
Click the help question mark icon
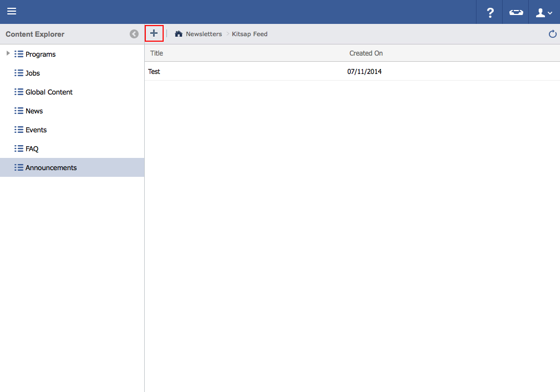tap(490, 12)
